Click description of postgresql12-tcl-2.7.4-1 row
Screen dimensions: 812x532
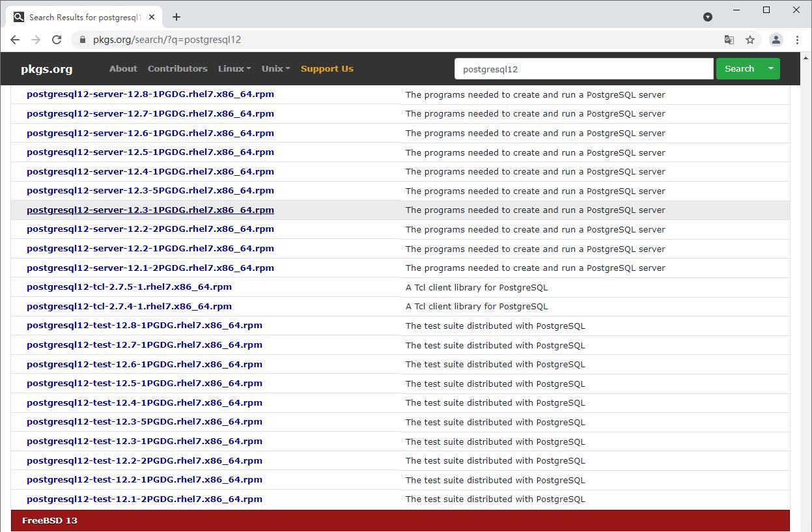(477, 306)
